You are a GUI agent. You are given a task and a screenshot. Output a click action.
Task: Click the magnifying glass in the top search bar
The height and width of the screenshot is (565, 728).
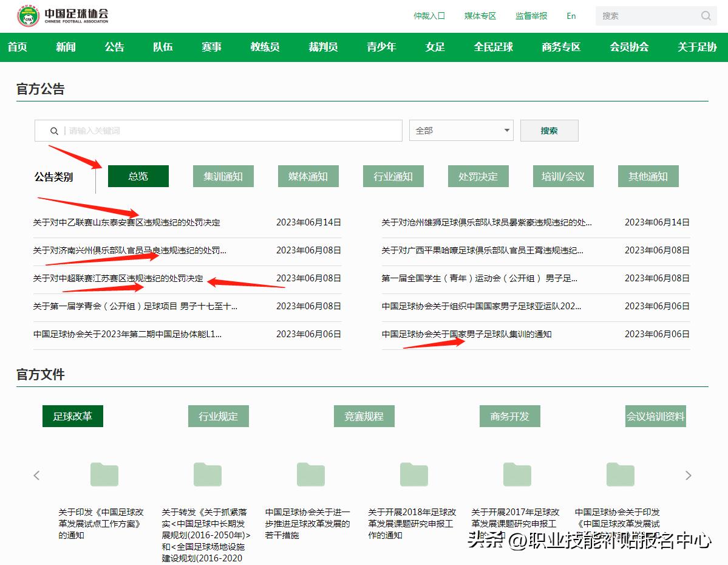pos(705,15)
